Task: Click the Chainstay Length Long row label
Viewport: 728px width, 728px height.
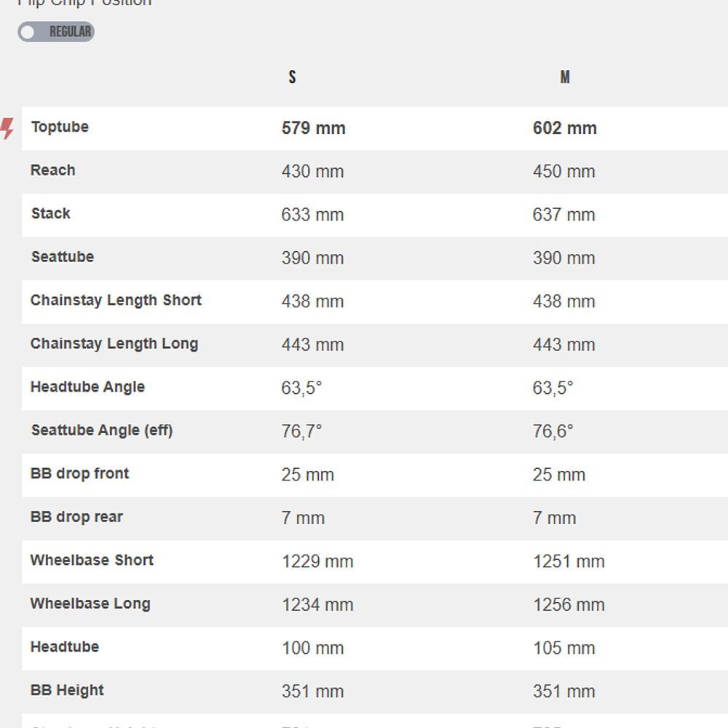Action: tap(114, 344)
